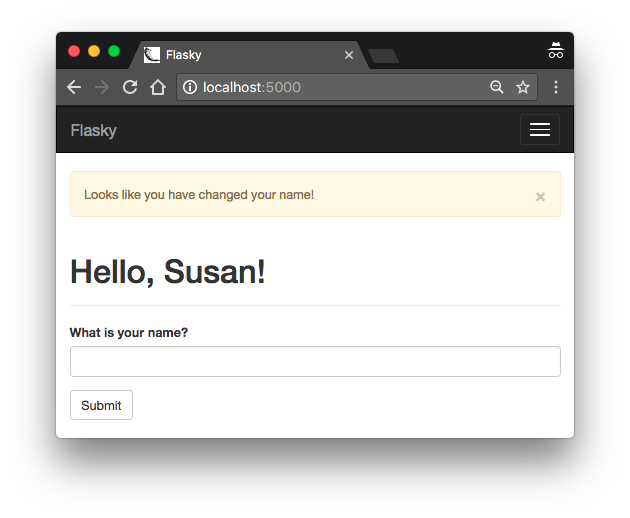
Task: Reload the localhost page
Action: [130, 87]
